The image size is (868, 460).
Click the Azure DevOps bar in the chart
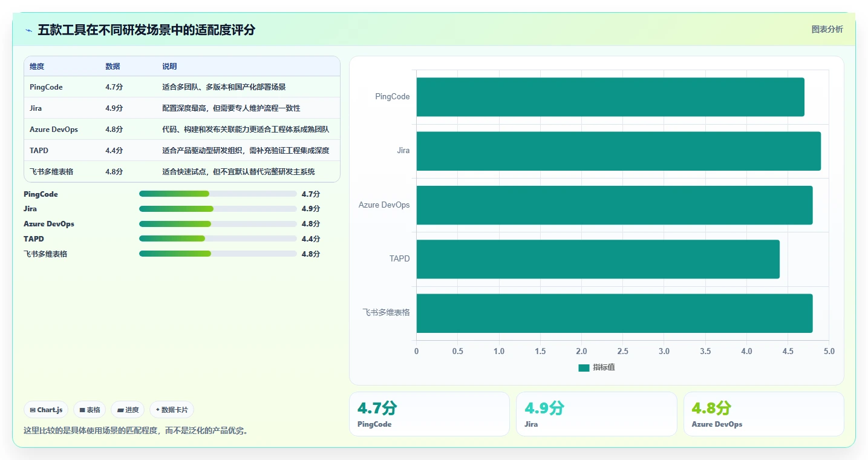click(615, 205)
